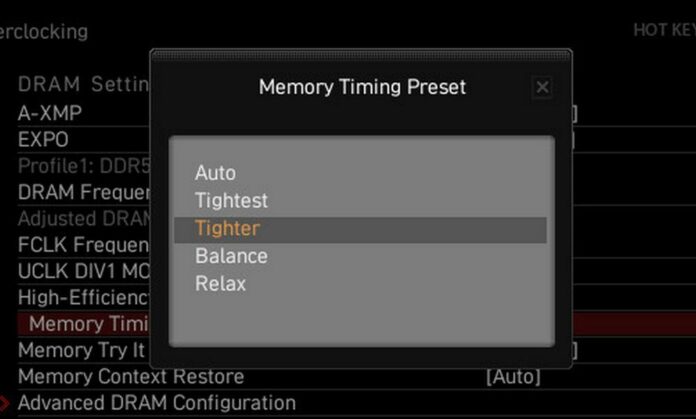This screenshot has height=419, width=696.
Task: Open the Memory Try It option
Action: (x=82, y=350)
